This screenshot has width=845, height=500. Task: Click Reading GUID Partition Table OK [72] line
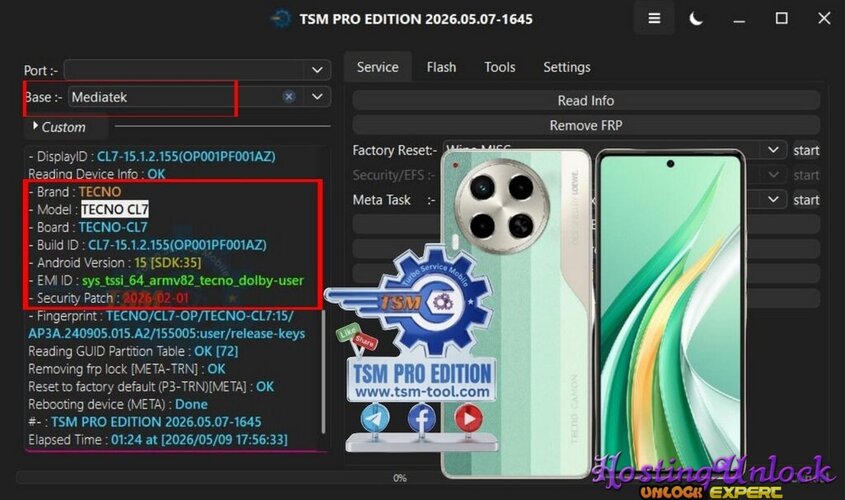pyautogui.click(x=133, y=351)
